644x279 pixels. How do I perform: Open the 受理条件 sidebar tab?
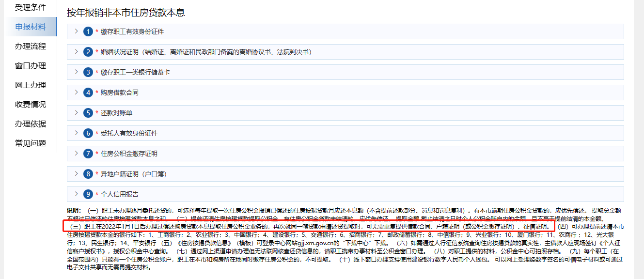pyautogui.click(x=30, y=8)
